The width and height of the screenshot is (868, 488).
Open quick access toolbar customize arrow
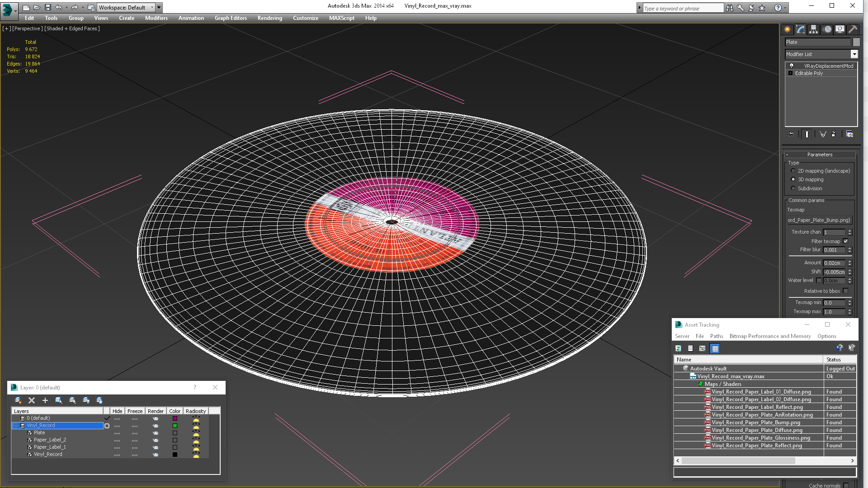pos(159,7)
